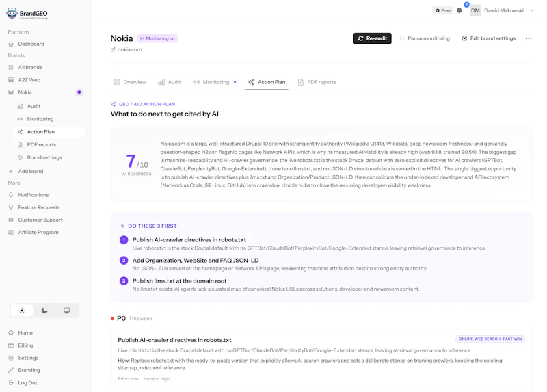The height and width of the screenshot is (392, 547).
Task: Switch to dark theme mode
Action: point(44,311)
